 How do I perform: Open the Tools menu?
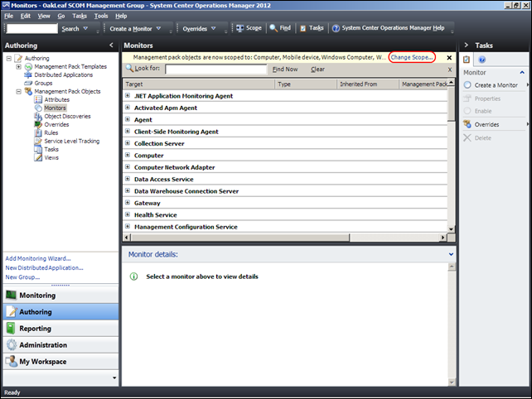pos(101,16)
